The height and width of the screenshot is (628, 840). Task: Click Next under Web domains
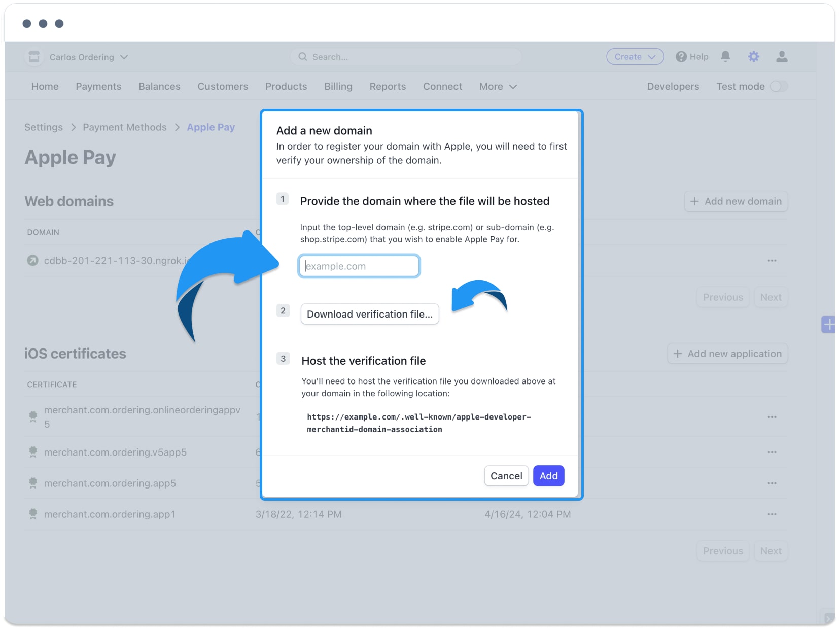[771, 297]
